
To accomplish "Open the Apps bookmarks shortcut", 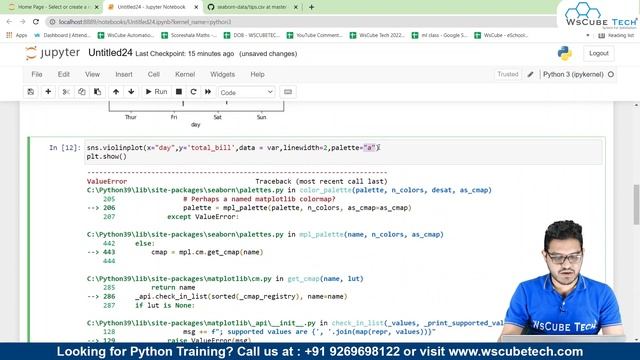I will click(17, 36).
